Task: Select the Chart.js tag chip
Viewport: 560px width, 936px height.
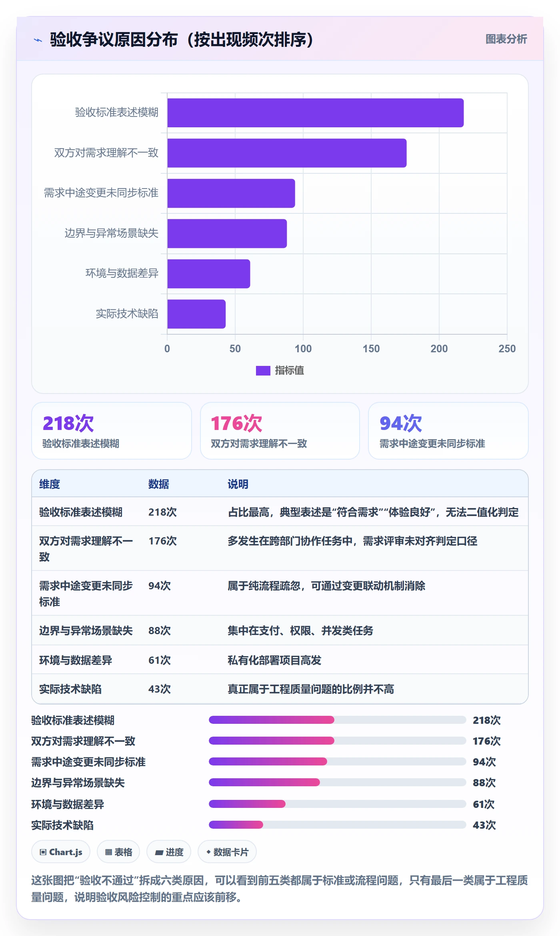Action: [x=61, y=852]
